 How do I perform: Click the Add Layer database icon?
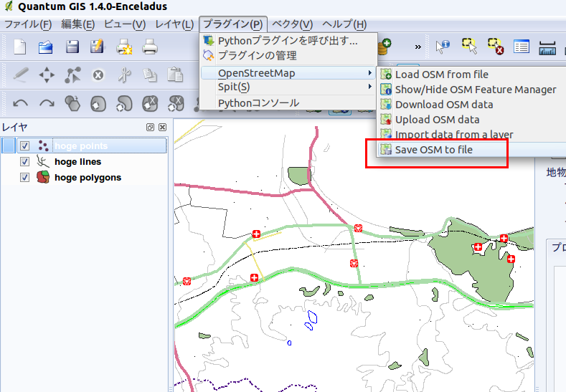pos(385,46)
